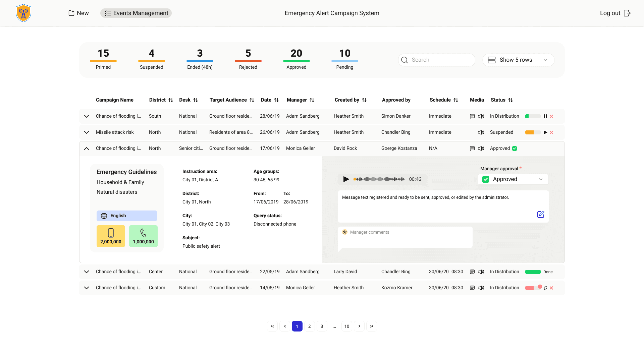Create a New campaign

pos(78,13)
